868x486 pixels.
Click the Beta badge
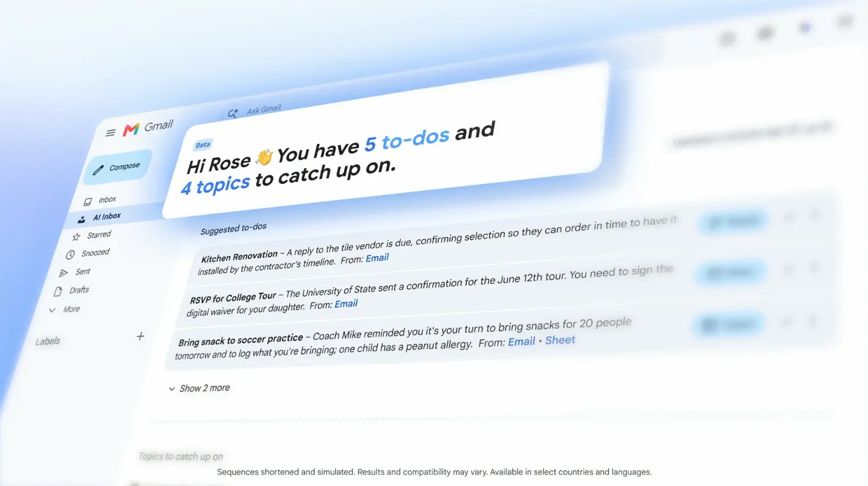pyautogui.click(x=203, y=145)
